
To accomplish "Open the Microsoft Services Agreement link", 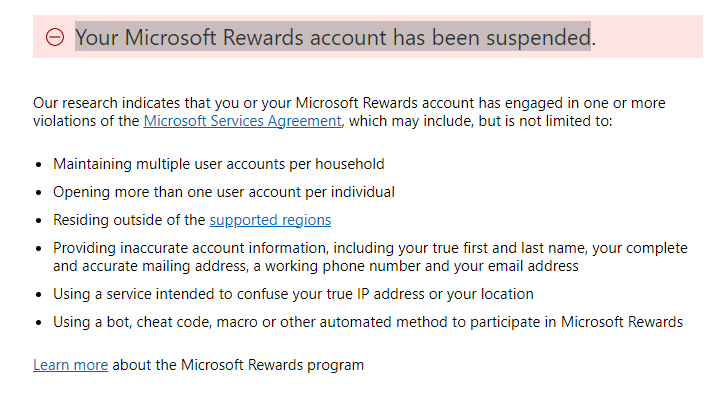I will [243, 121].
